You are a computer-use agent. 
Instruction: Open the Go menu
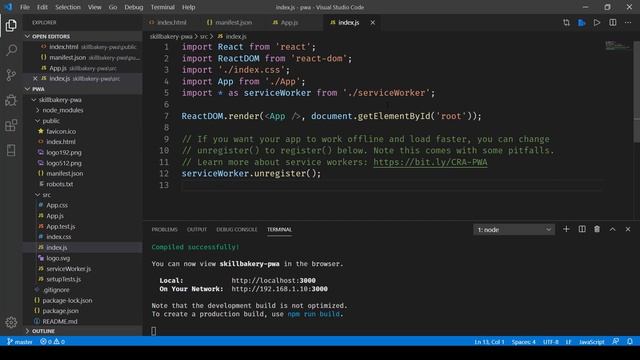tap(113, 7)
